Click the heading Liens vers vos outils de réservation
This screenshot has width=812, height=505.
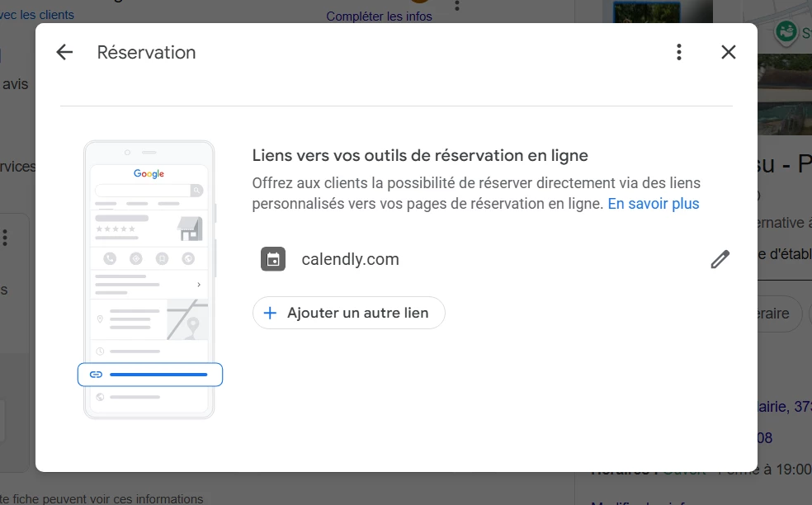click(x=420, y=155)
